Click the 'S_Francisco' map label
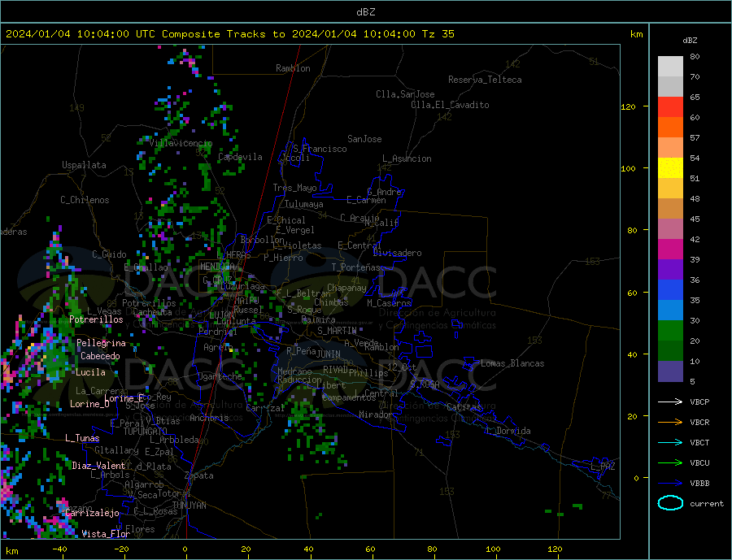The image size is (732, 560). click(x=320, y=149)
